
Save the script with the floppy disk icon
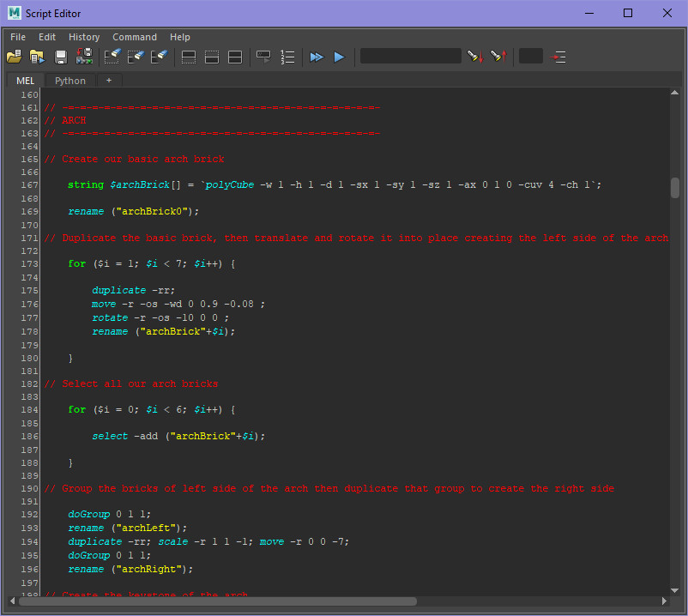pos(61,57)
